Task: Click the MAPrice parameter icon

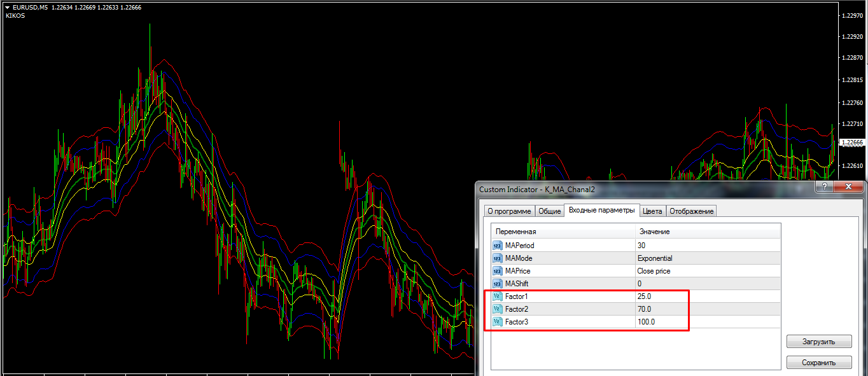Action: (498, 271)
